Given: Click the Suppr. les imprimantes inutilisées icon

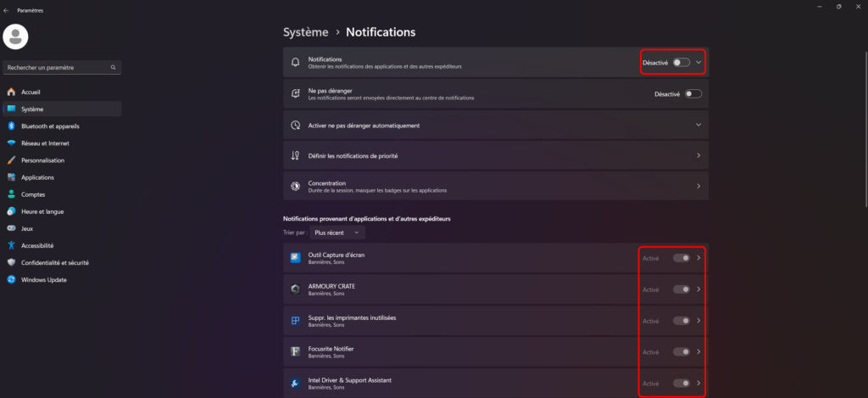Looking at the screenshot, I should (x=296, y=321).
